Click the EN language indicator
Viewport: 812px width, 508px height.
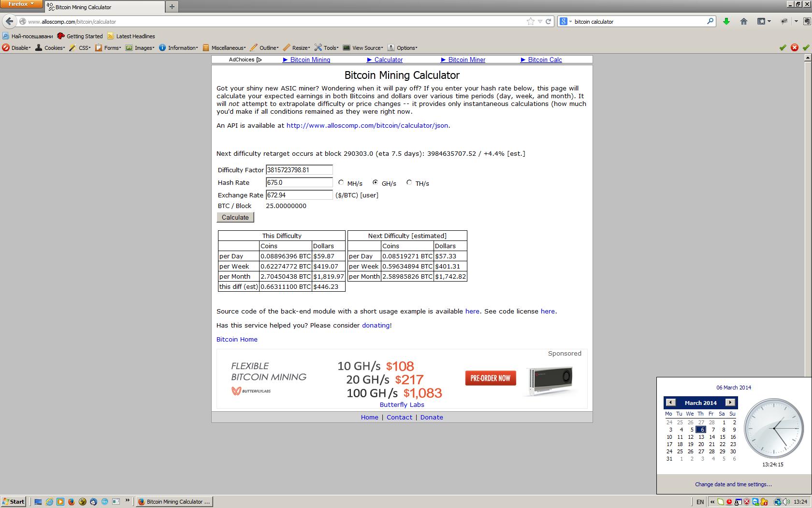(x=700, y=502)
